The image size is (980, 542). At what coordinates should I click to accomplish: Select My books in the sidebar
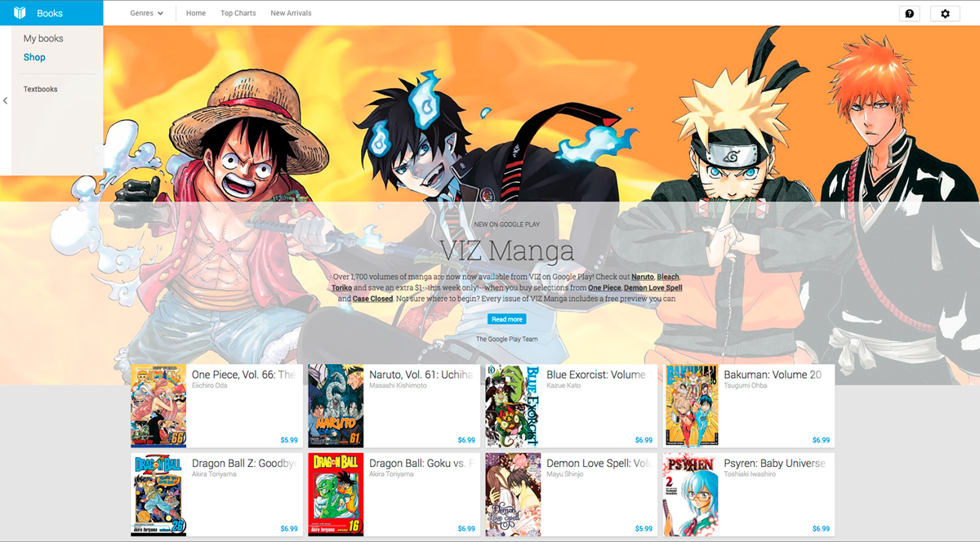[x=43, y=38]
